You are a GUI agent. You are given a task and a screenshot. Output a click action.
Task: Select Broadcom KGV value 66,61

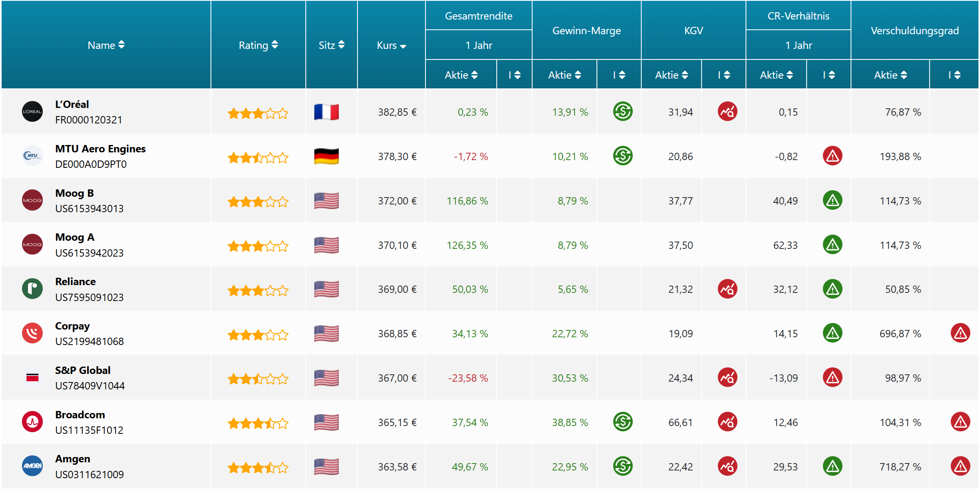click(680, 422)
